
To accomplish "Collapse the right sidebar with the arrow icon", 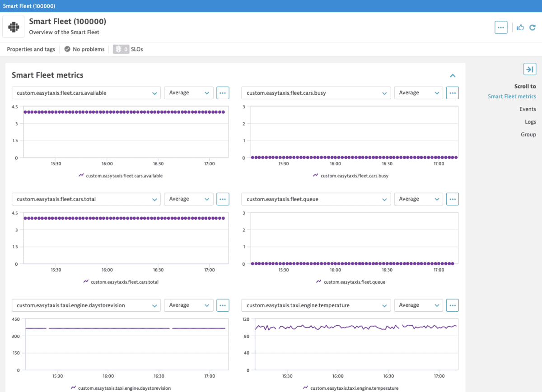I will click(529, 69).
